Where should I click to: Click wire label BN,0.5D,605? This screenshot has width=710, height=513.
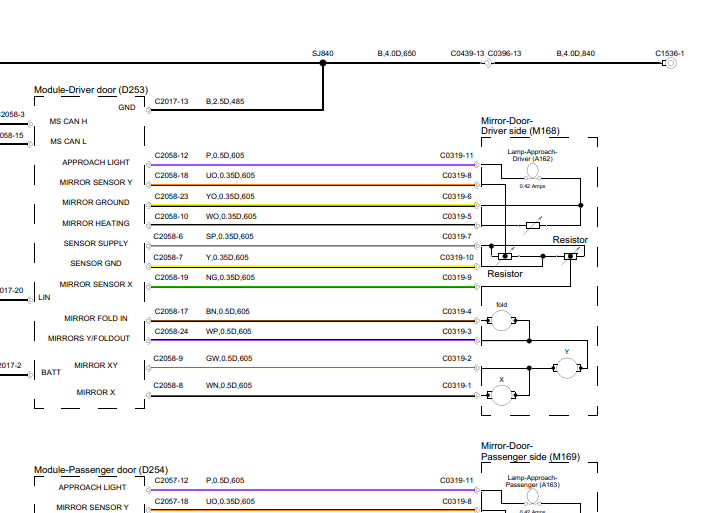[227, 312]
